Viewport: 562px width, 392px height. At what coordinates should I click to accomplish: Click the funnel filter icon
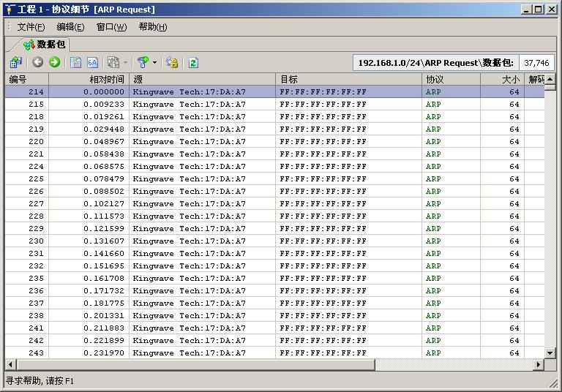(x=143, y=63)
